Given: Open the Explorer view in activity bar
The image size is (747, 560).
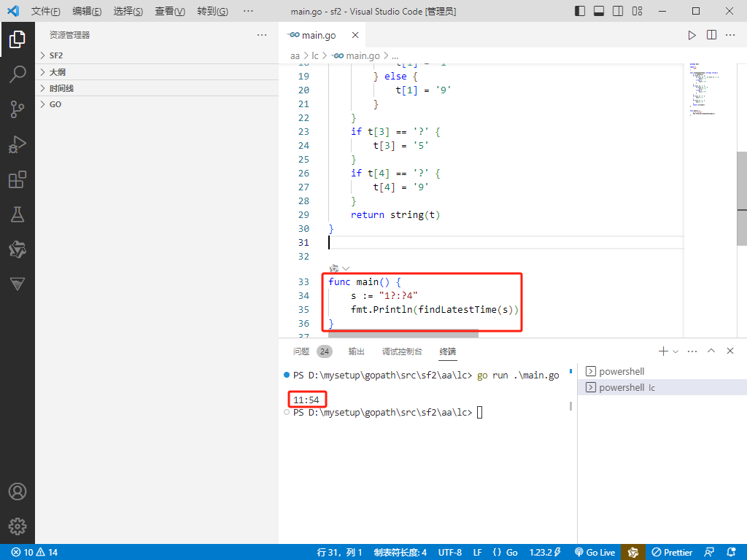Looking at the screenshot, I should coord(18,39).
